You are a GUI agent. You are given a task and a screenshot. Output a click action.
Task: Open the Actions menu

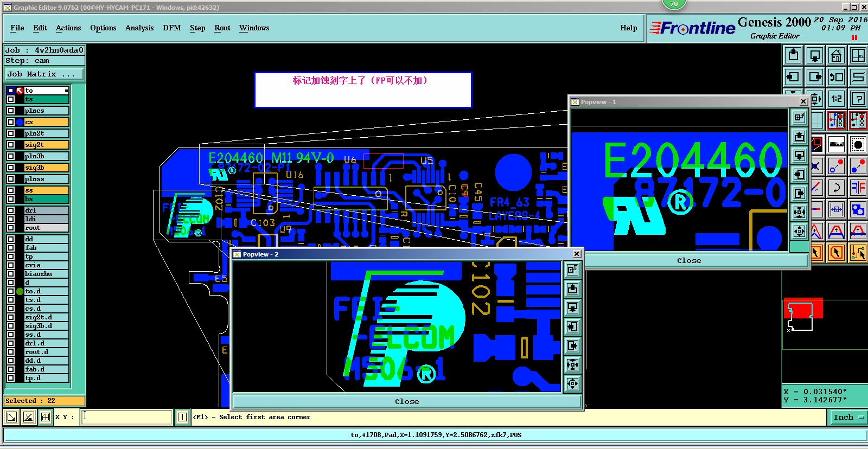tap(68, 28)
